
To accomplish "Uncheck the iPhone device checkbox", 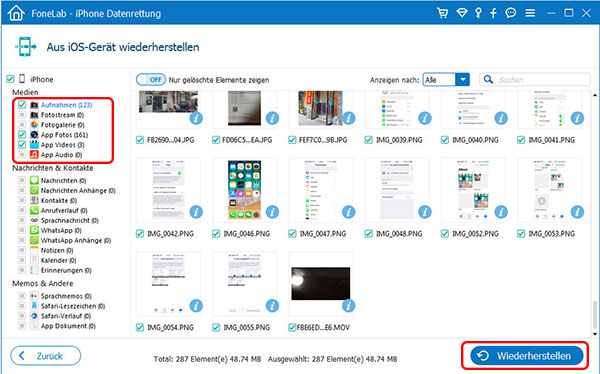I will click(x=10, y=79).
